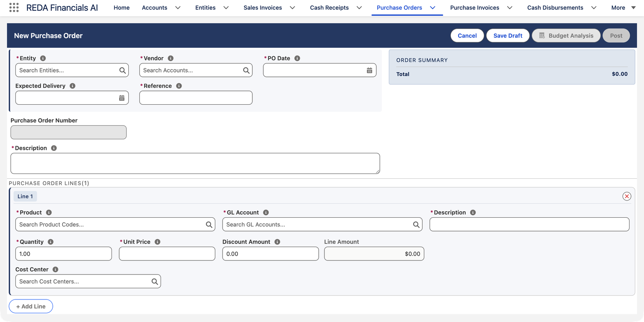This screenshot has height=322, width=644.
Task: Switch to the Sales Invoices tab
Action: tap(263, 8)
